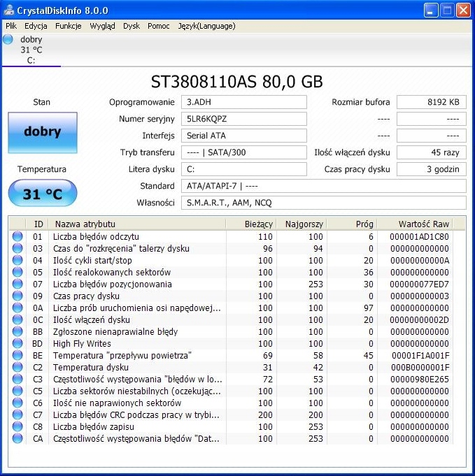Click the text Ilość realokowanych sektorów
This screenshot has width=475, height=476.
point(112,273)
